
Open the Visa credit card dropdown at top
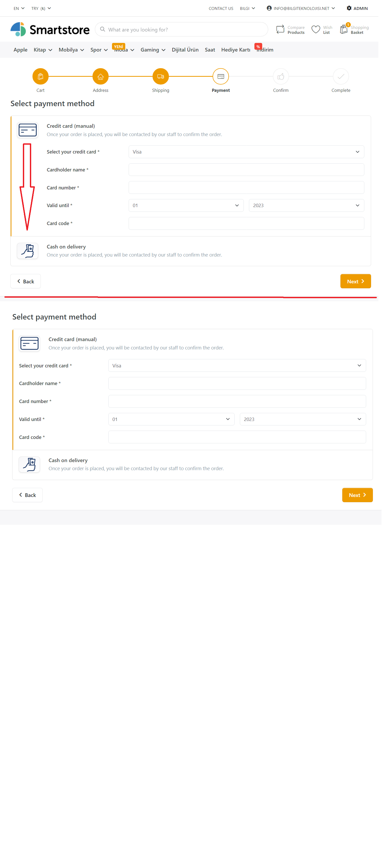tap(246, 152)
